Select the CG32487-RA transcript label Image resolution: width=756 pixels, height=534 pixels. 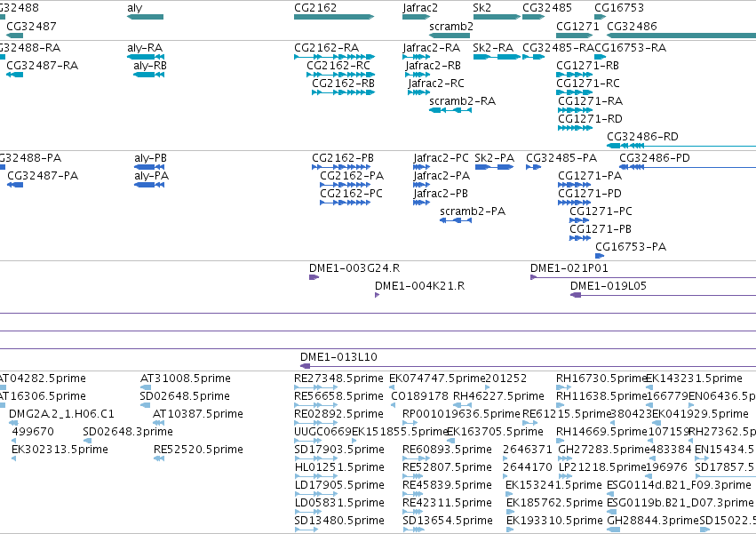(43, 66)
